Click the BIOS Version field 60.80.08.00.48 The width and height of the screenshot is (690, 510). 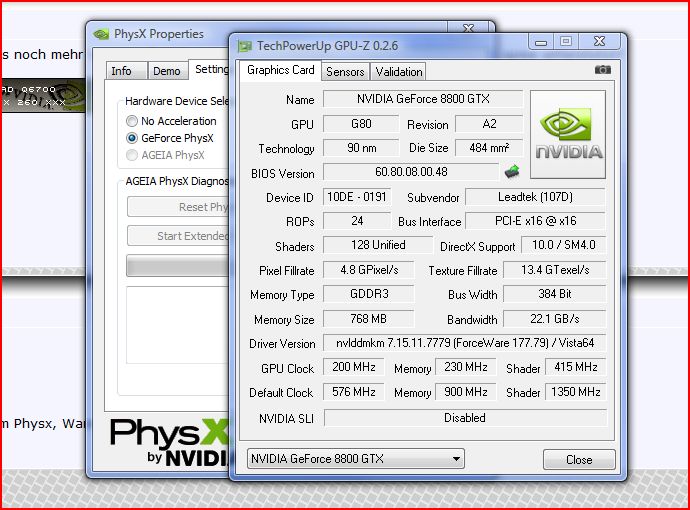[411, 172]
